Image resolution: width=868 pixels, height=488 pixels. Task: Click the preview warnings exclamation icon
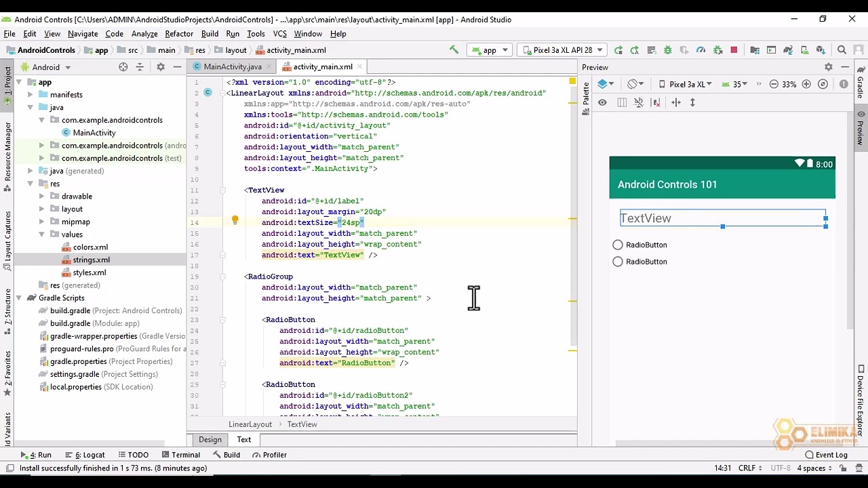tap(844, 84)
